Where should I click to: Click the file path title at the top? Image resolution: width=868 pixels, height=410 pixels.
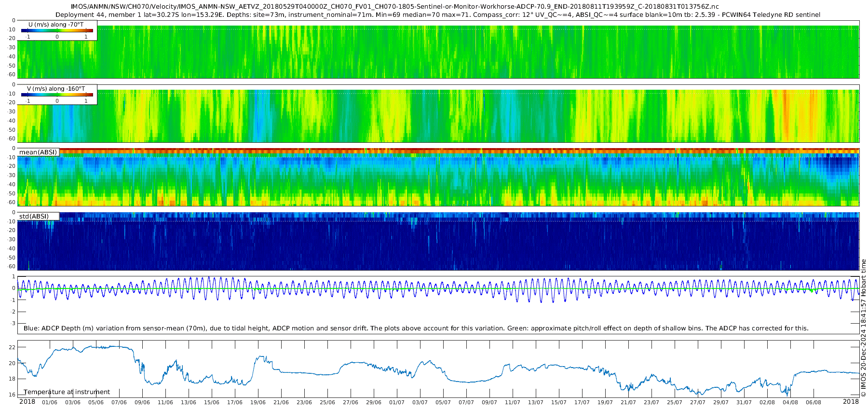click(394, 7)
